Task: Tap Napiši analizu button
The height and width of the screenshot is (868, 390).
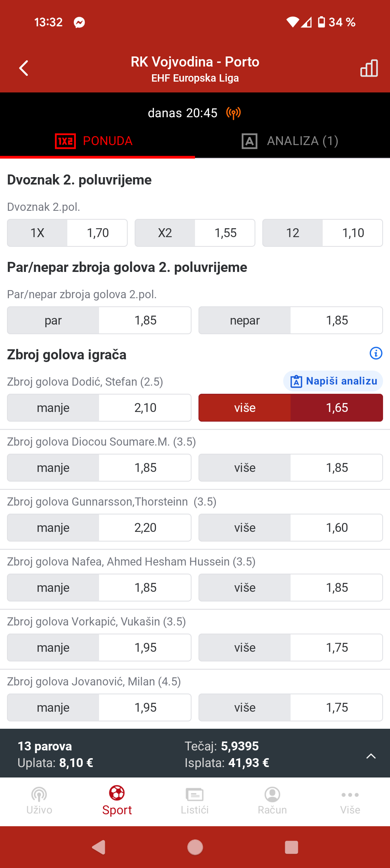Action: pyautogui.click(x=334, y=381)
